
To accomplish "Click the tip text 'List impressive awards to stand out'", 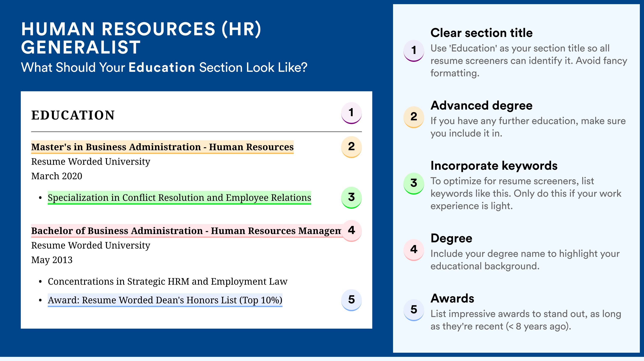I will tap(526, 320).
